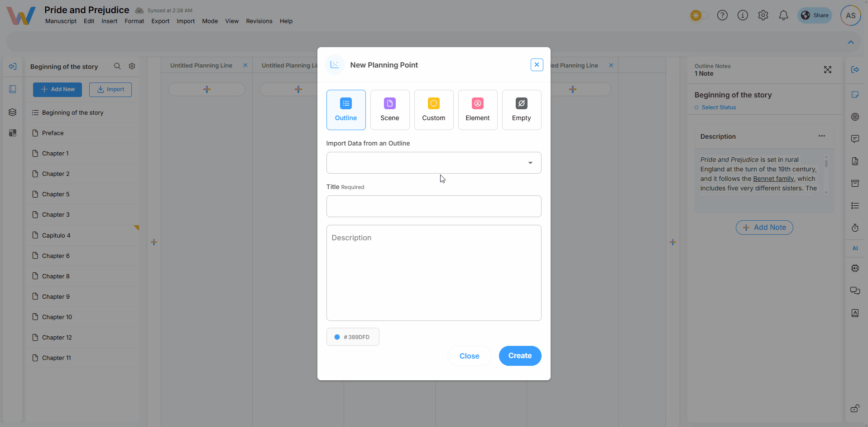The image size is (868, 427).
Task: Open the Revisions menu
Action: click(x=259, y=21)
